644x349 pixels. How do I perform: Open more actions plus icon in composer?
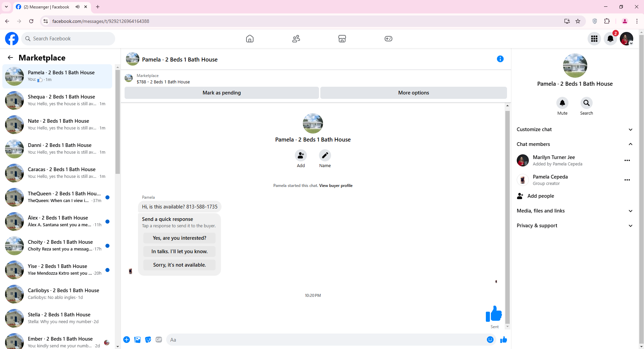(x=127, y=340)
